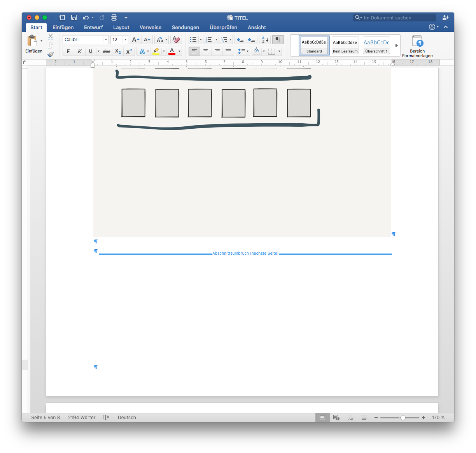The image size is (476, 453).
Task: Expand bullet list style dropdown arrow
Action: (x=201, y=40)
